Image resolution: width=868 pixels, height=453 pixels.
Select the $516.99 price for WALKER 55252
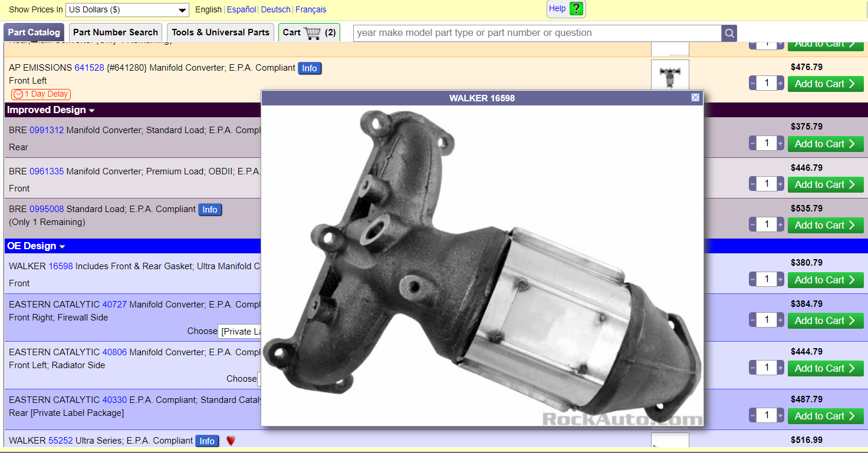click(x=807, y=440)
